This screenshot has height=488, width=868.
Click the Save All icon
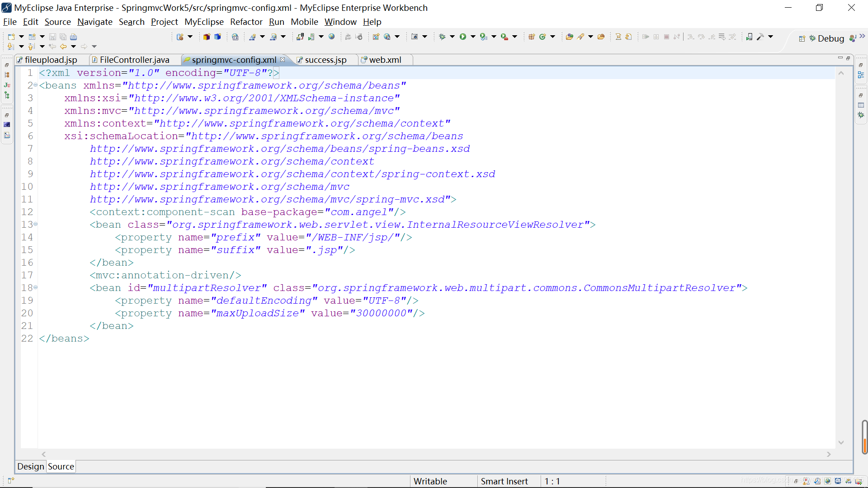pos(63,37)
